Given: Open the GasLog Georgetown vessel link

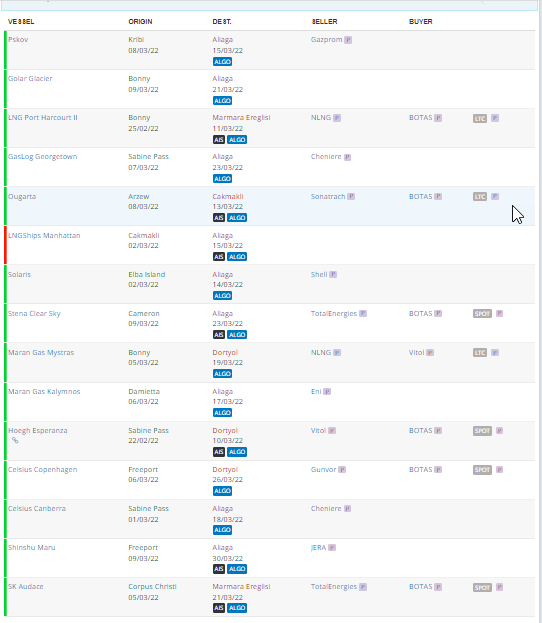Looking at the screenshot, I should point(43,157).
